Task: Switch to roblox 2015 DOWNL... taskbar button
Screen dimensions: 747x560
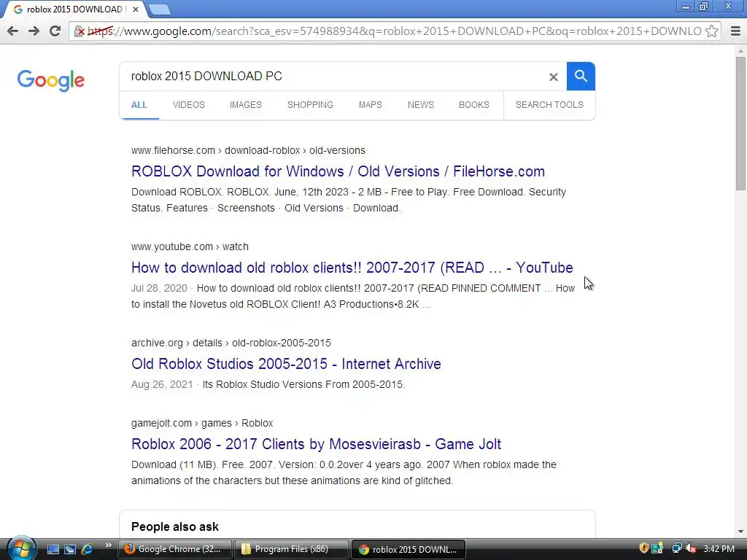Action: click(x=408, y=549)
